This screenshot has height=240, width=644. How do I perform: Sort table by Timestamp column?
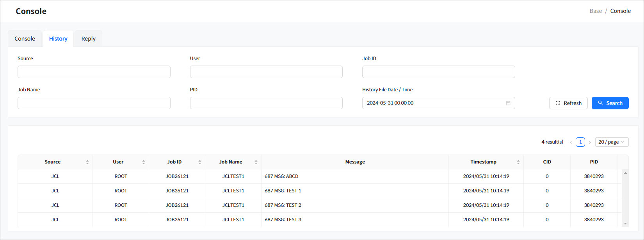tap(518, 162)
